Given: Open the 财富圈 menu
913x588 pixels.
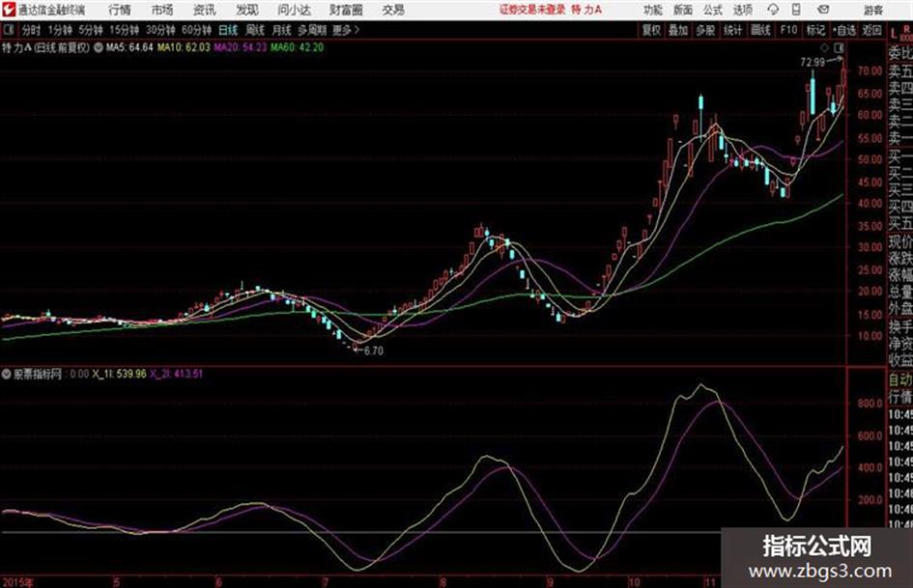Looking at the screenshot, I should click(x=346, y=10).
